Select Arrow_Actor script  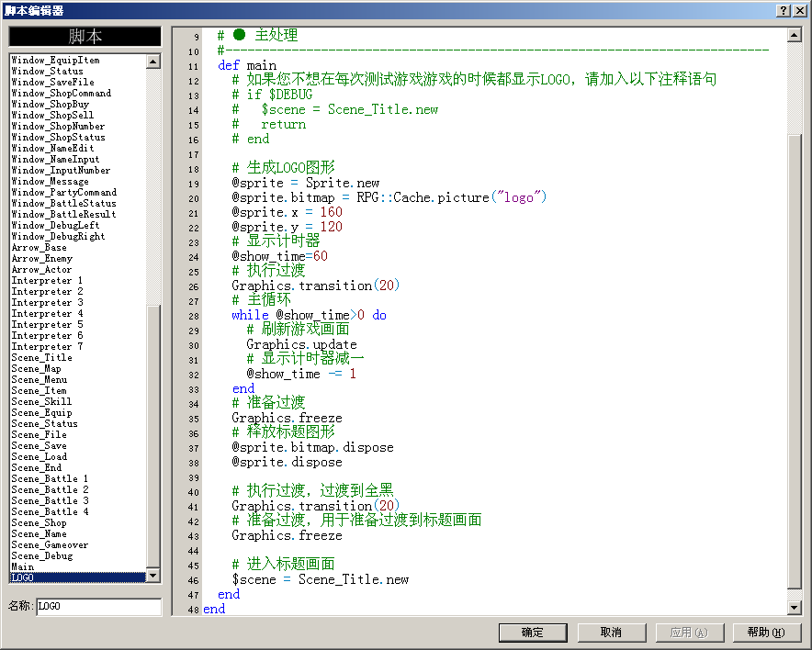click(78, 270)
